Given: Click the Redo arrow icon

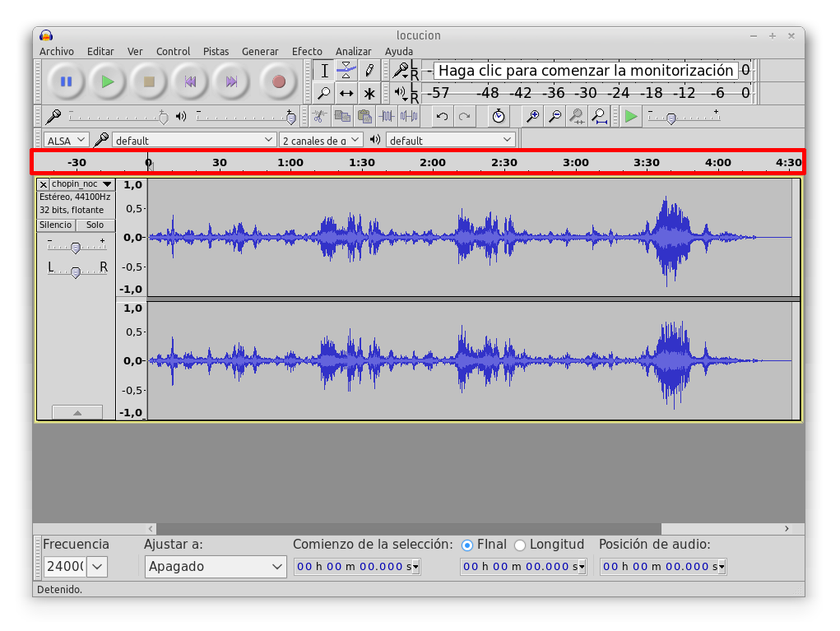Looking at the screenshot, I should tap(465, 116).
